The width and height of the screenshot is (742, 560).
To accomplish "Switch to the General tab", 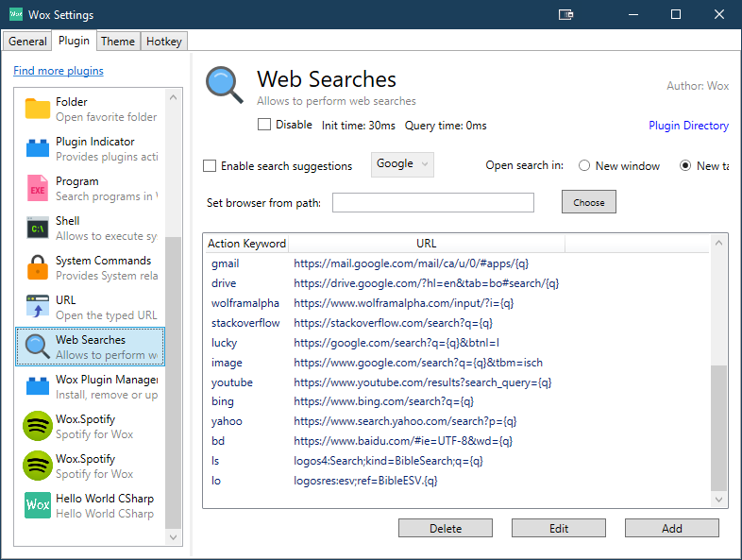I will tap(27, 42).
